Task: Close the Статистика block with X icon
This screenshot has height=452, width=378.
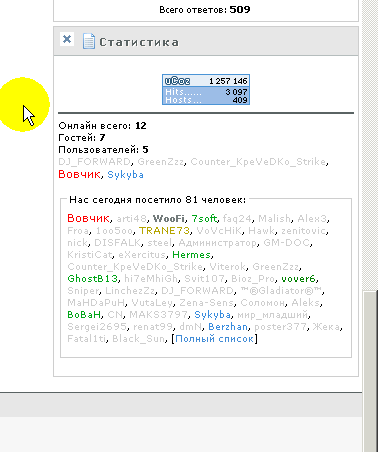Action: pyautogui.click(x=67, y=39)
